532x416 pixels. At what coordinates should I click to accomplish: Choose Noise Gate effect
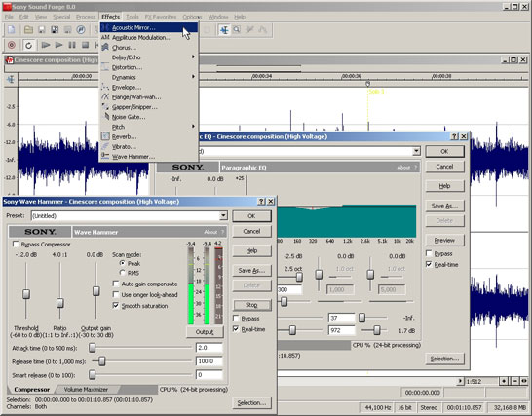(149, 117)
